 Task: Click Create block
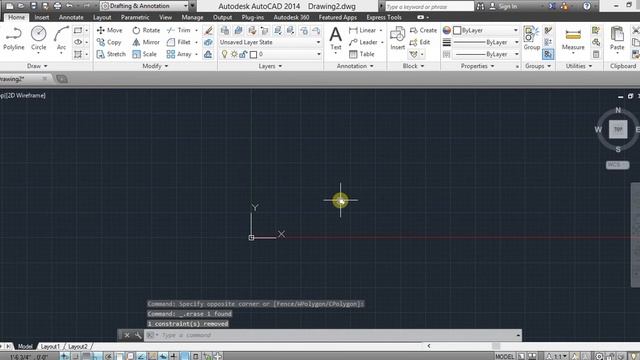tap(423, 30)
